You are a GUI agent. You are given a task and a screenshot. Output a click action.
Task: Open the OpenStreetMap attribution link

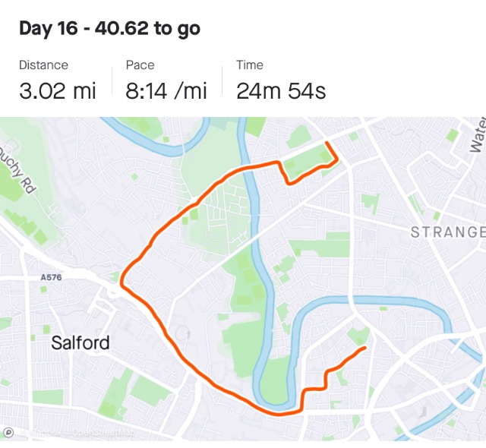103,433
